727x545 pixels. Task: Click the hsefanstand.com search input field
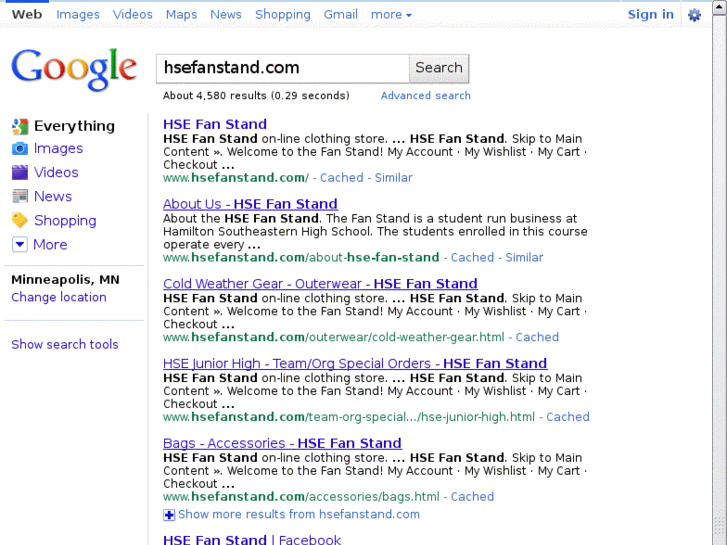[x=282, y=69]
